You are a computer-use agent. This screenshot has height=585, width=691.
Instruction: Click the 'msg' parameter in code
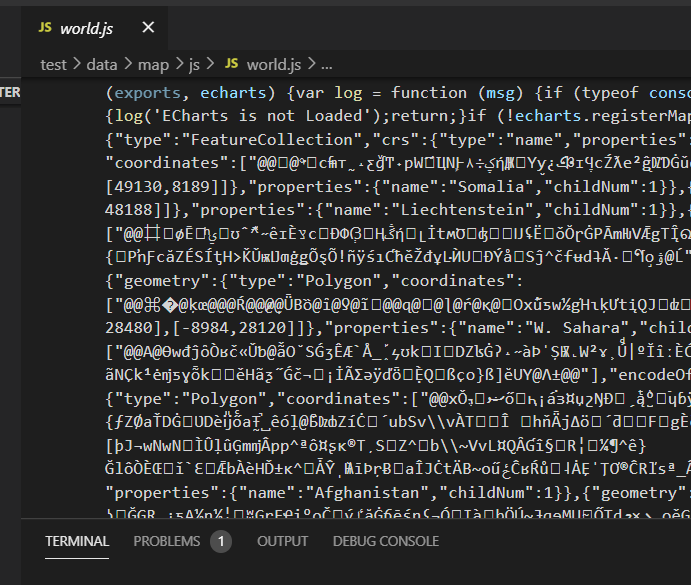[x=500, y=93]
